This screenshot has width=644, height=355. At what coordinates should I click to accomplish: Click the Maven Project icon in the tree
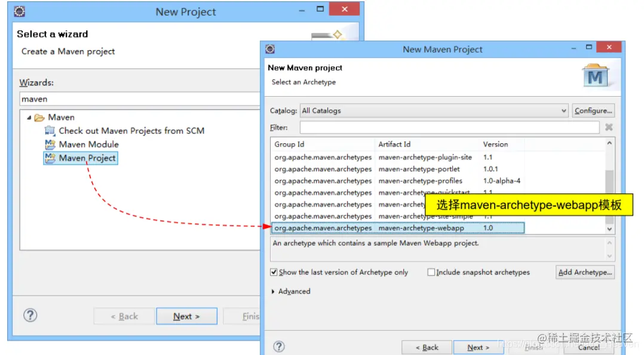coord(50,158)
